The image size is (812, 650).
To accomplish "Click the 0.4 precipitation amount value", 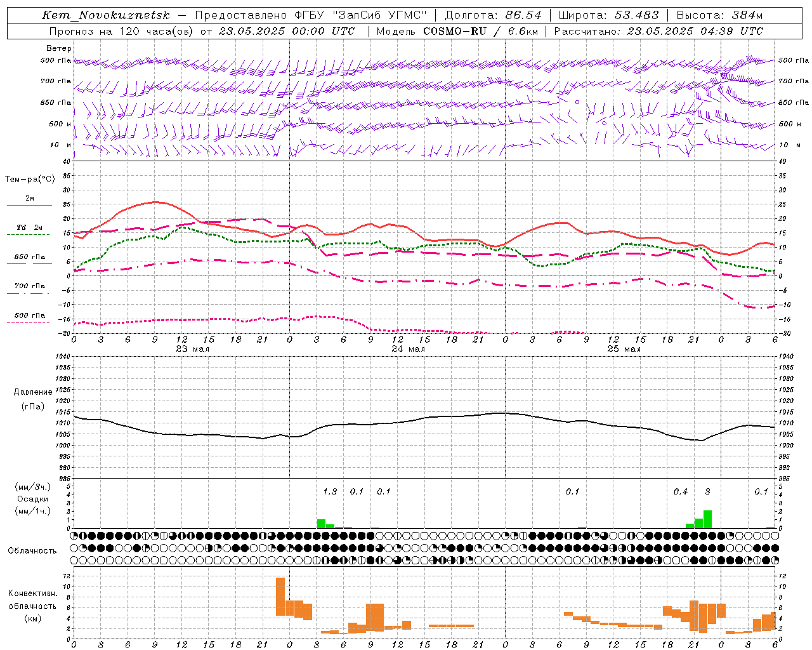I will [x=681, y=491].
